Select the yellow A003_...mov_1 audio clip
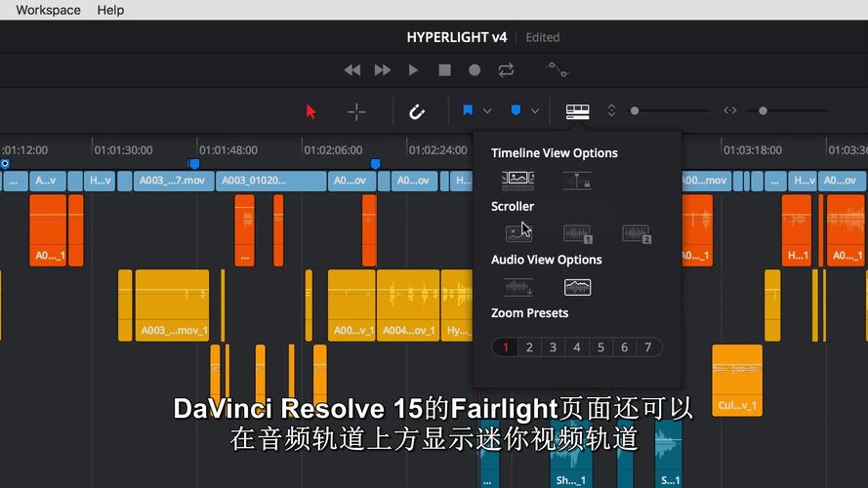This screenshot has height=488, width=868. (x=172, y=305)
